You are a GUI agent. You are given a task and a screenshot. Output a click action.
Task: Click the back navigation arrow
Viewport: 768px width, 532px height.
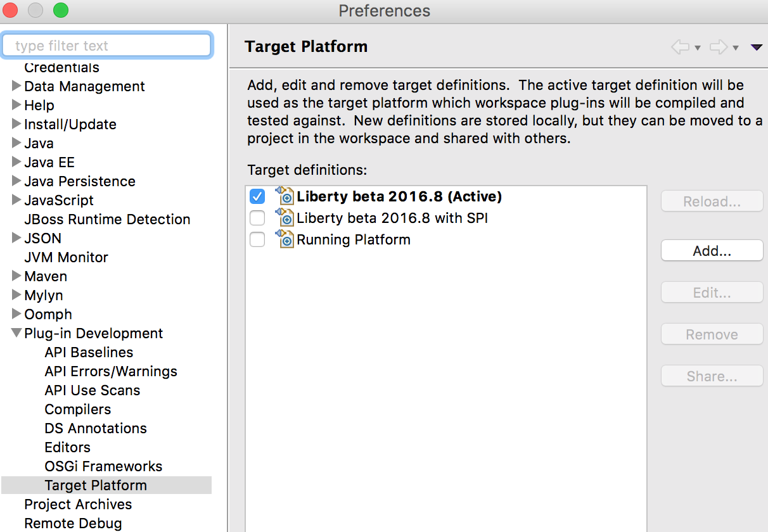(680, 46)
